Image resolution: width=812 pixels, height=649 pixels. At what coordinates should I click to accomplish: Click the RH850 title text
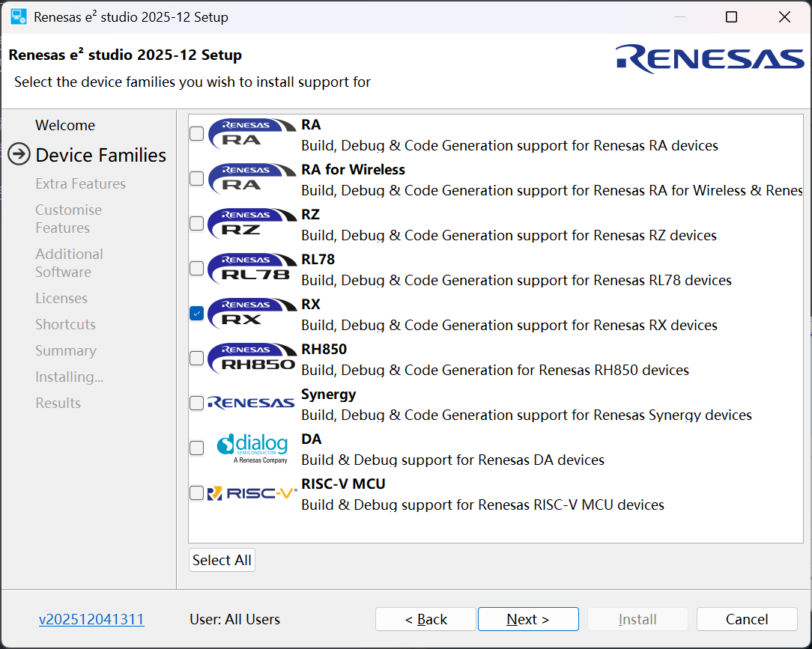pos(324,350)
